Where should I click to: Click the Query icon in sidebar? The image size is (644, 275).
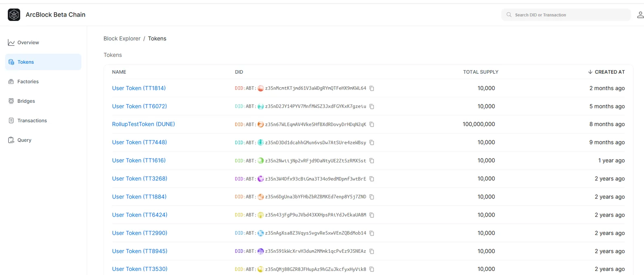click(x=11, y=140)
